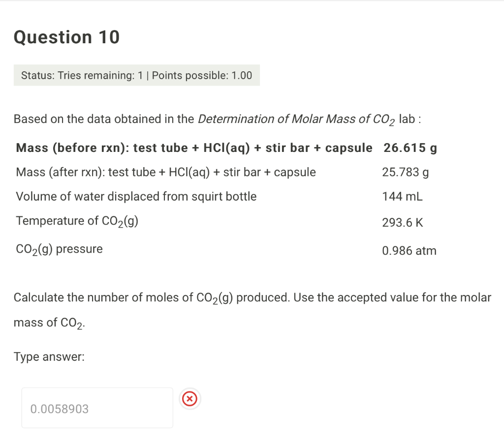
Task: Click the Temperature of CO2(g) label
Action: (77, 221)
